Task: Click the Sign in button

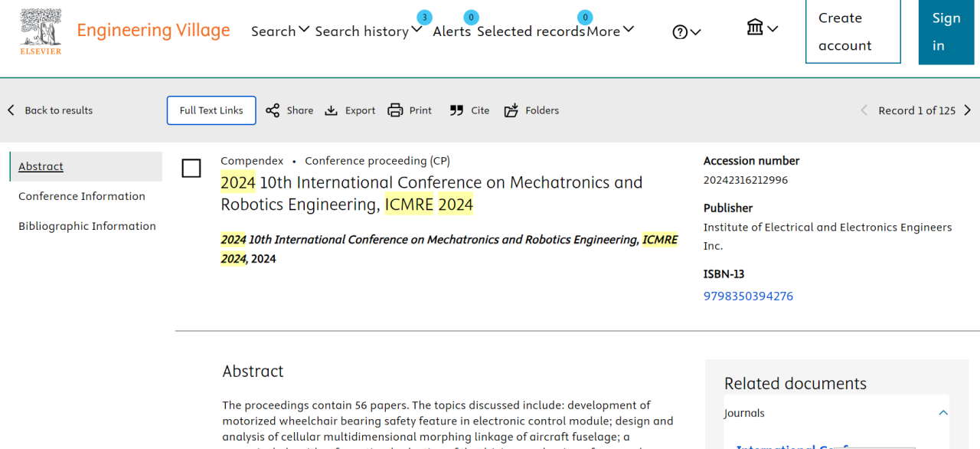Action: click(x=946, y=31)
